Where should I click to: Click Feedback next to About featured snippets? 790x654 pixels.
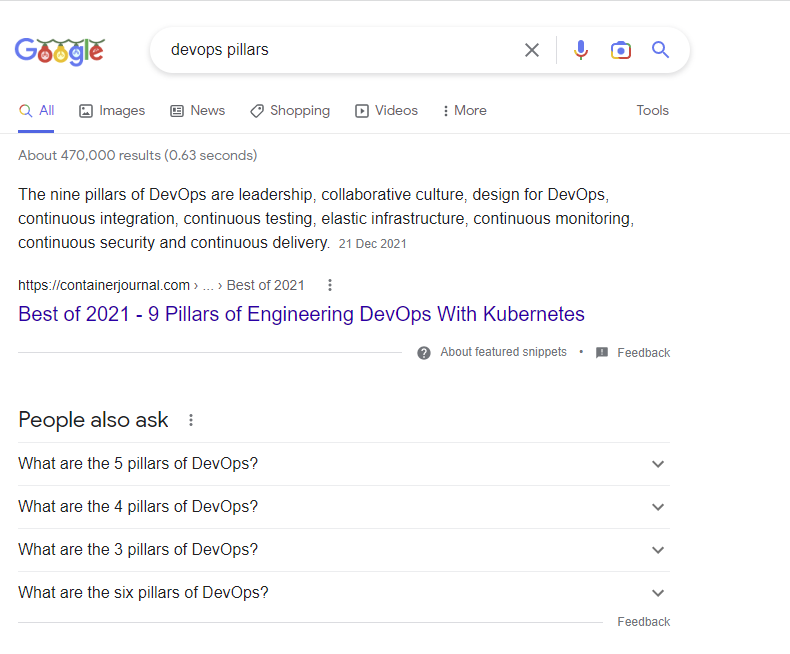point(643,353)
